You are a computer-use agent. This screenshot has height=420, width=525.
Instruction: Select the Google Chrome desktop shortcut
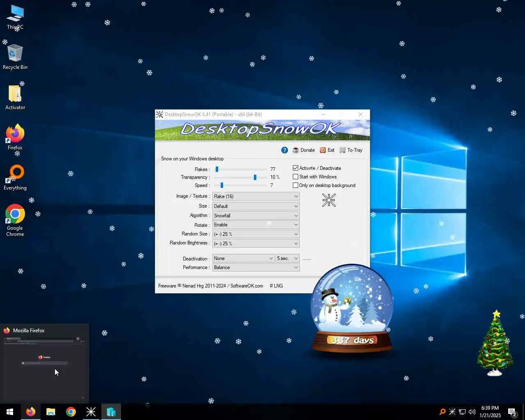tap(15, 220)
